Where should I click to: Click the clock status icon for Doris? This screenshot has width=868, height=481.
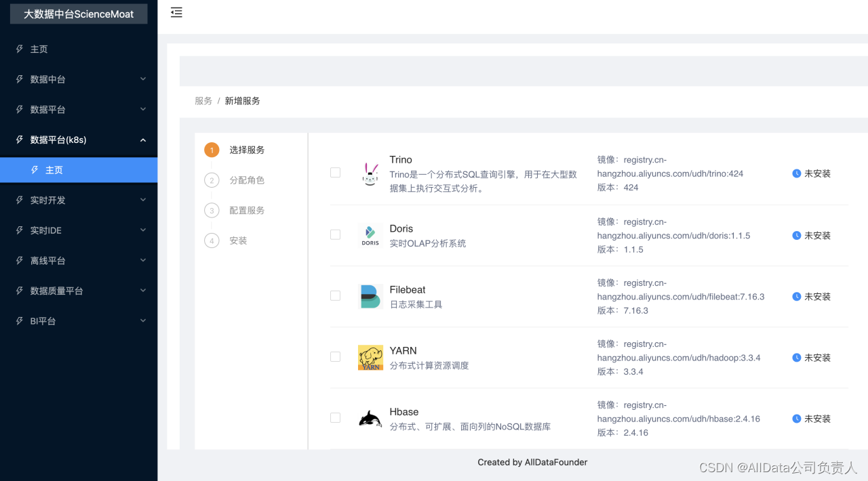tap(797, 236)
